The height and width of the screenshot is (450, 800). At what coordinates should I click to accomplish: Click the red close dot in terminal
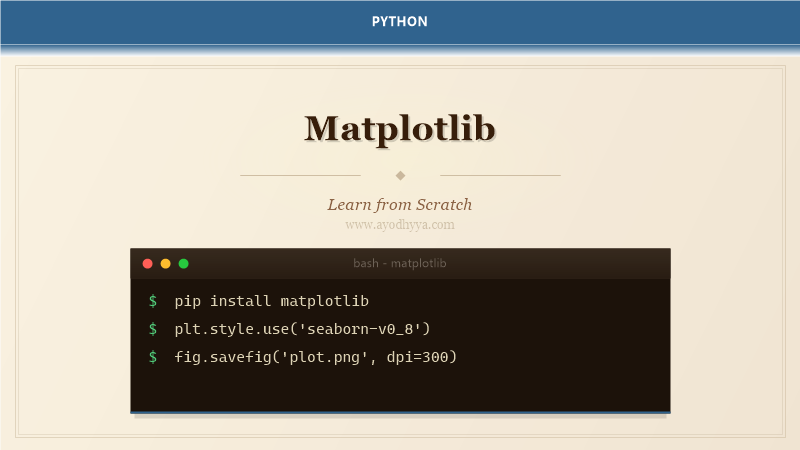147,263
